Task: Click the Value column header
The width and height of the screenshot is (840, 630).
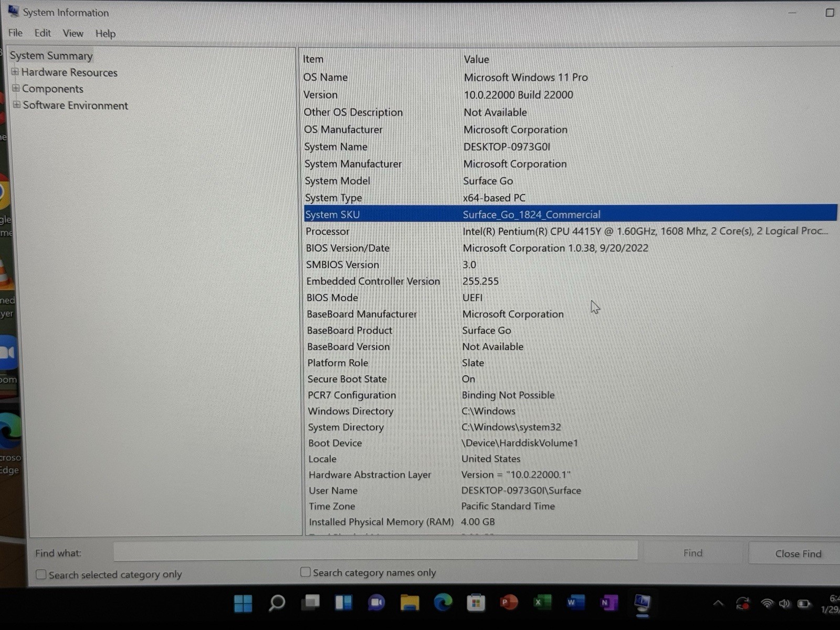Action: pos(476,59)
